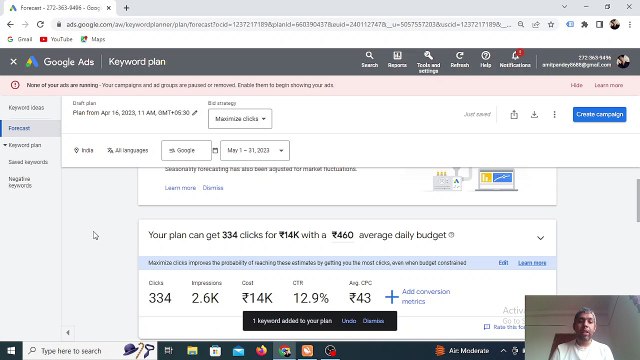The height and width of the screenshot is (360, 640).
Task: Collapse the left sidebar arrow
Action: (x=68, y=333)
